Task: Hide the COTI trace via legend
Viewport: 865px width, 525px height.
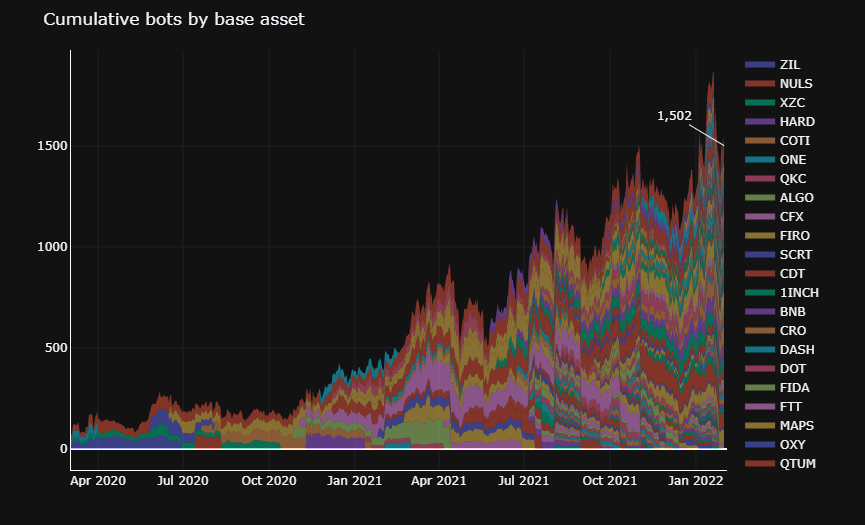Action: pyautogui.click(x=777, y=141)
